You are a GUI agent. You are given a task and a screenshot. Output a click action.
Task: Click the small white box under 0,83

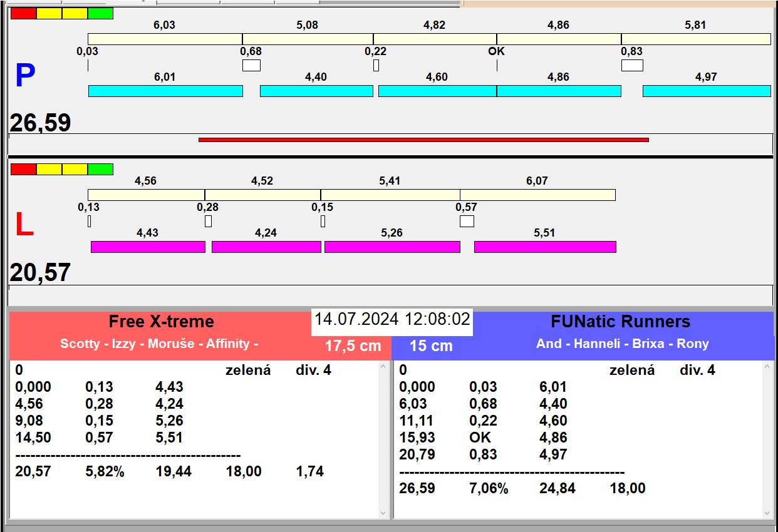click(632, 65)
